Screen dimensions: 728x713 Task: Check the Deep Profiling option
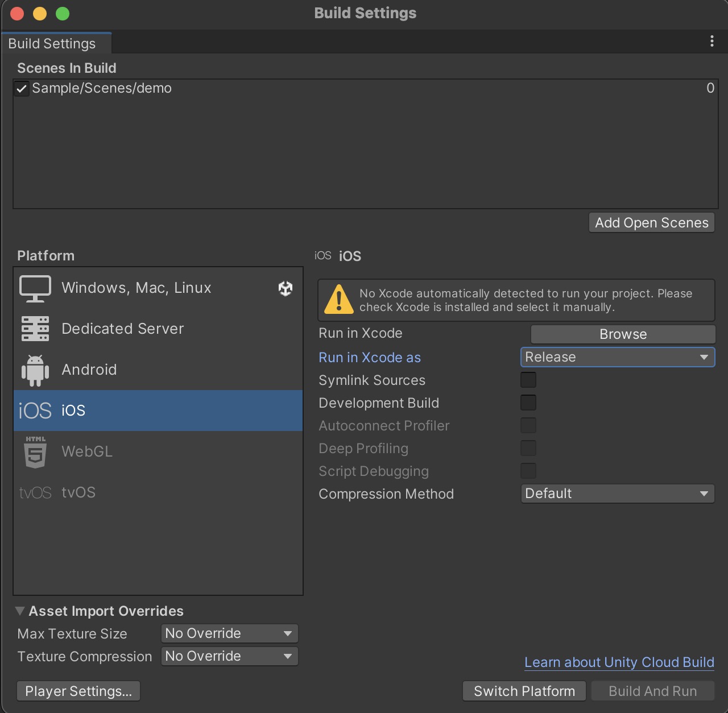[528, 447]
